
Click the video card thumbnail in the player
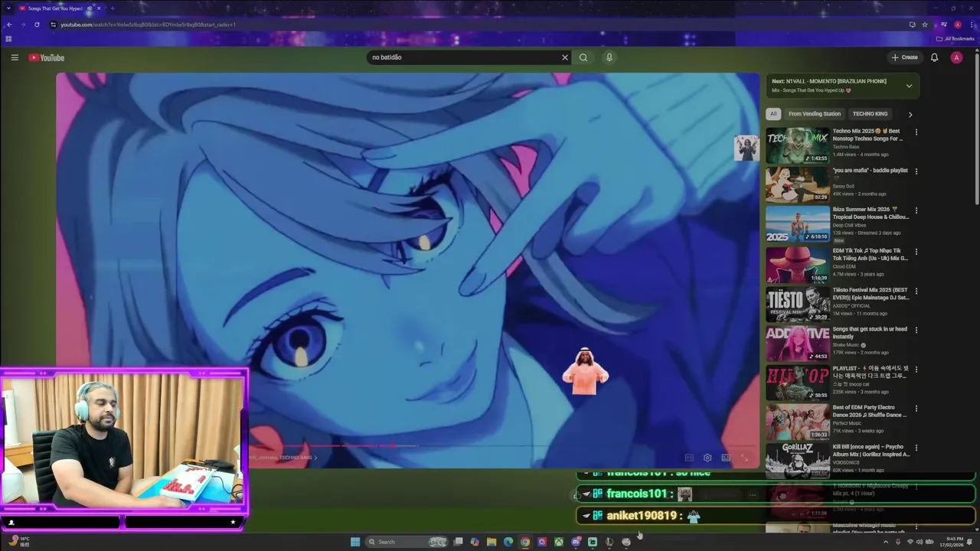[x=746, y=148]
